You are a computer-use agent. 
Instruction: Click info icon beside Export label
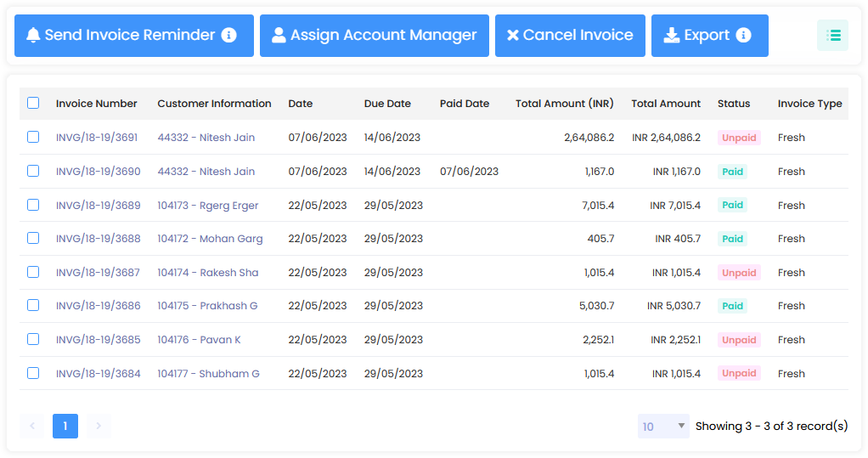tap(744, 36)
